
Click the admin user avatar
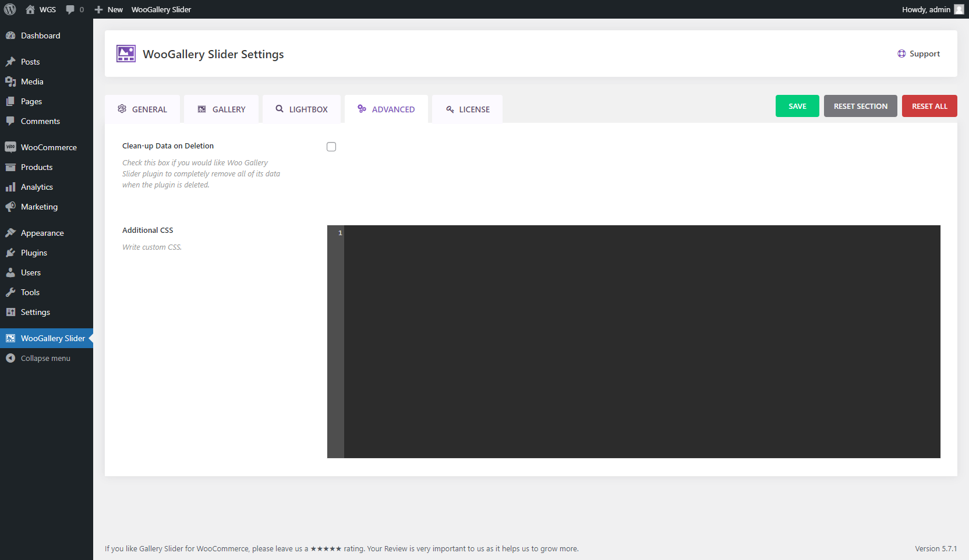[x=959, y=9]
